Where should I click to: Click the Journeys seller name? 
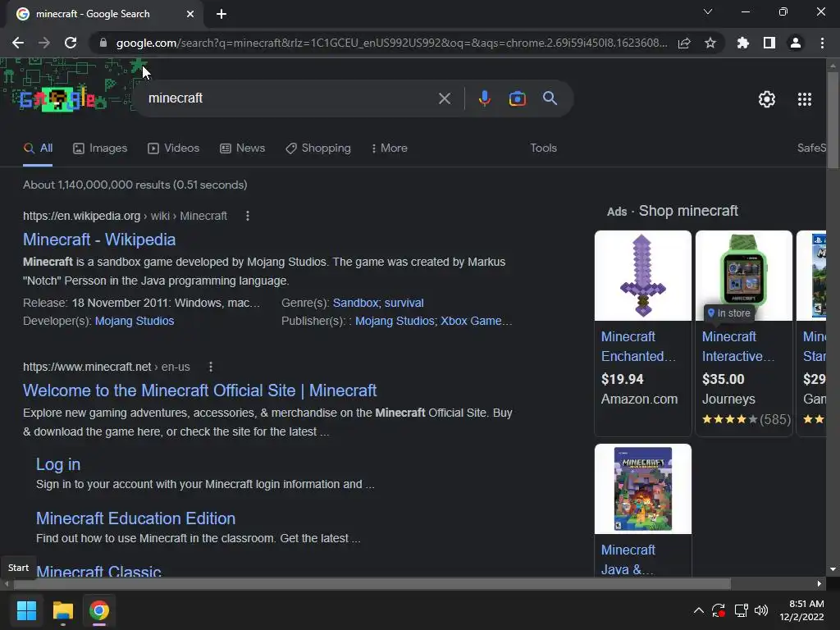pyautogui.click(x=728, y=399)
